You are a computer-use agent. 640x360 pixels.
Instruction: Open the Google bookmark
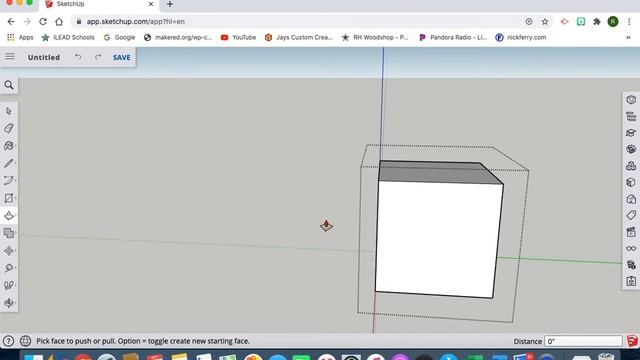119,38
